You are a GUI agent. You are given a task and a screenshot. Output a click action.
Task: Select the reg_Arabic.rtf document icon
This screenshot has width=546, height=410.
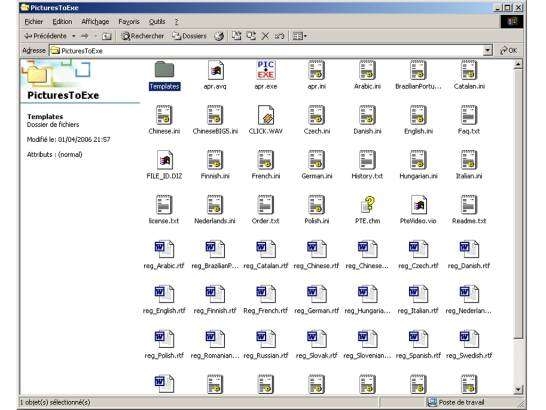click(164, 249)
